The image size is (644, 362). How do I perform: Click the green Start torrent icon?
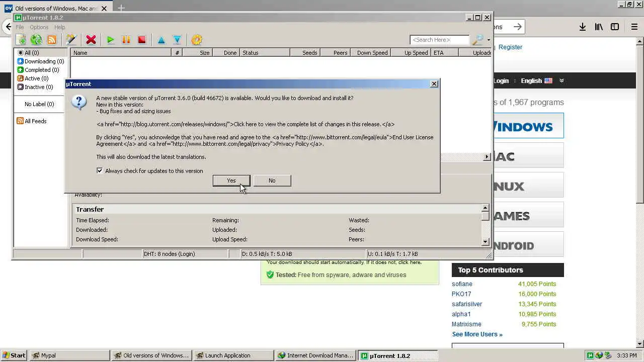pyautogui.click(x=111, y=40)
